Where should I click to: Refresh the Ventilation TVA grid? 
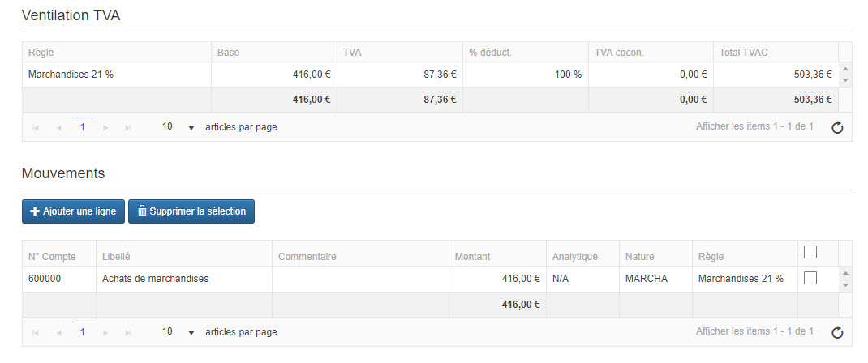click(x=838, y=127)
